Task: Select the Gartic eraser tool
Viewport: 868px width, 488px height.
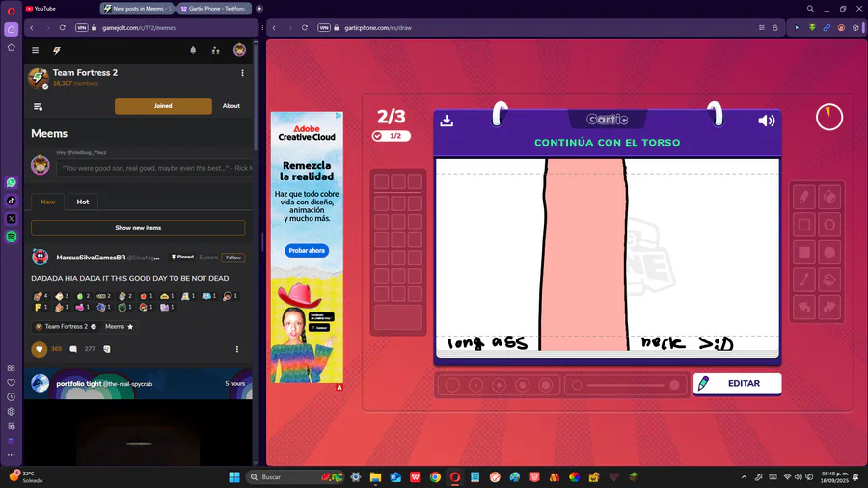Action: 829,197
